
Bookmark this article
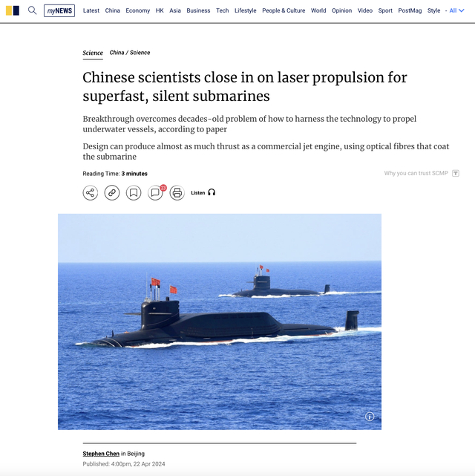[x=134, y=193]
